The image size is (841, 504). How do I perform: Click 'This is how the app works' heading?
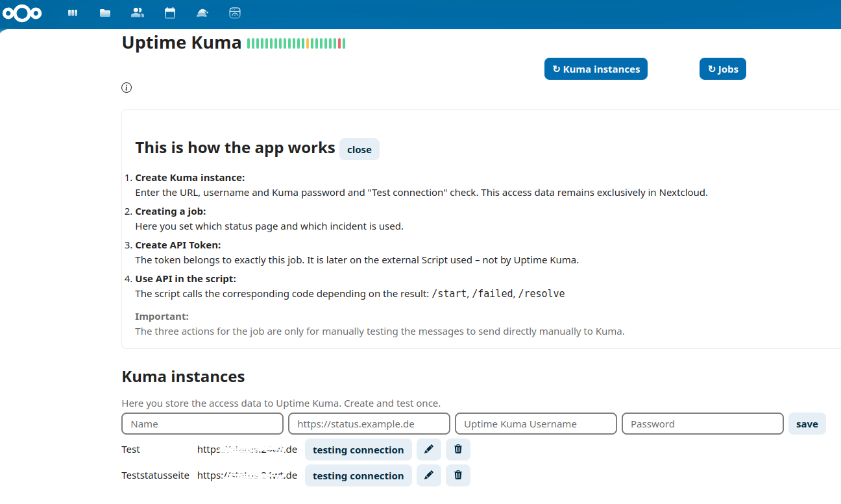click(x=236, y=148)
